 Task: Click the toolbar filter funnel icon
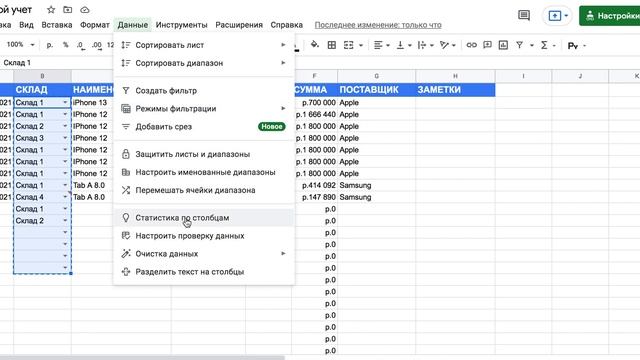[520, 45]
